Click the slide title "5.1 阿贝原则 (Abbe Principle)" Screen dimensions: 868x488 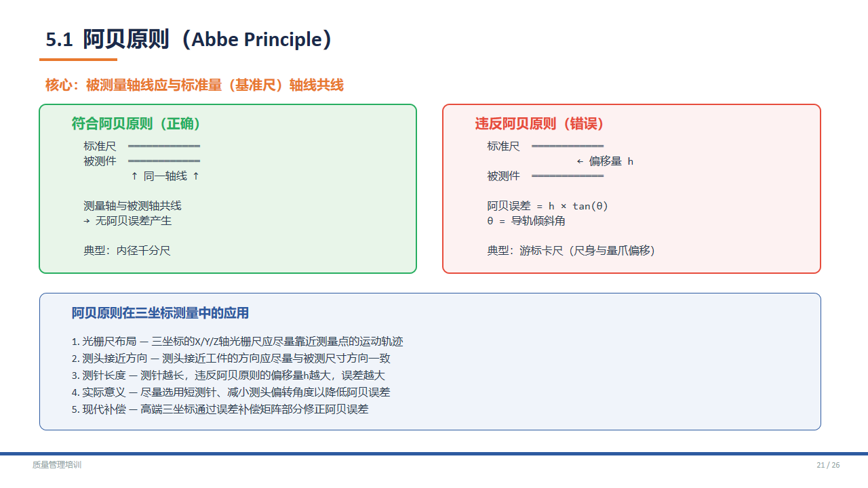point(189,40)
